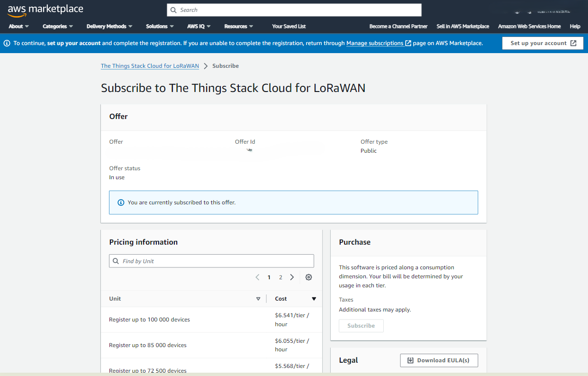
Task: Sort pricing table by Cost column
Action: point(314,299)
